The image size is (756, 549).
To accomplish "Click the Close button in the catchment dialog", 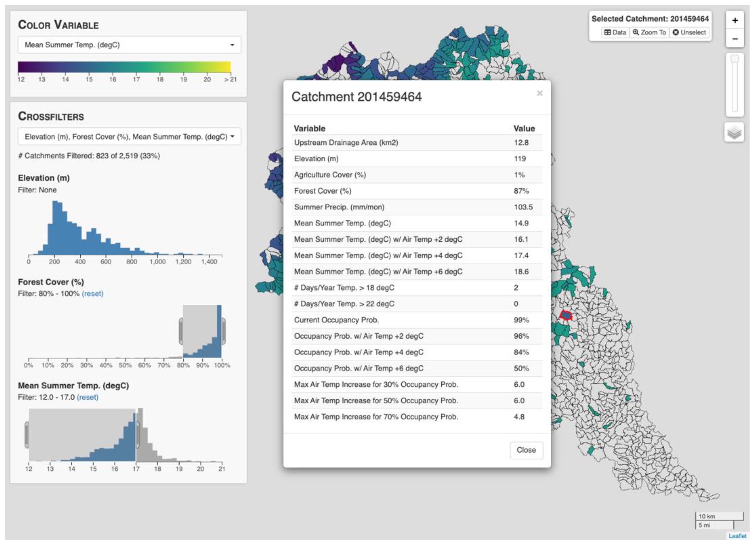I will 526,450.
